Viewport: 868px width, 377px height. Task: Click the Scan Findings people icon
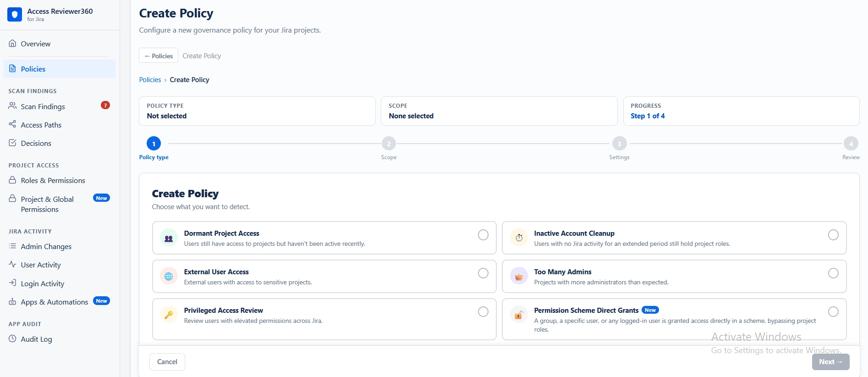(x=12, y=106)
